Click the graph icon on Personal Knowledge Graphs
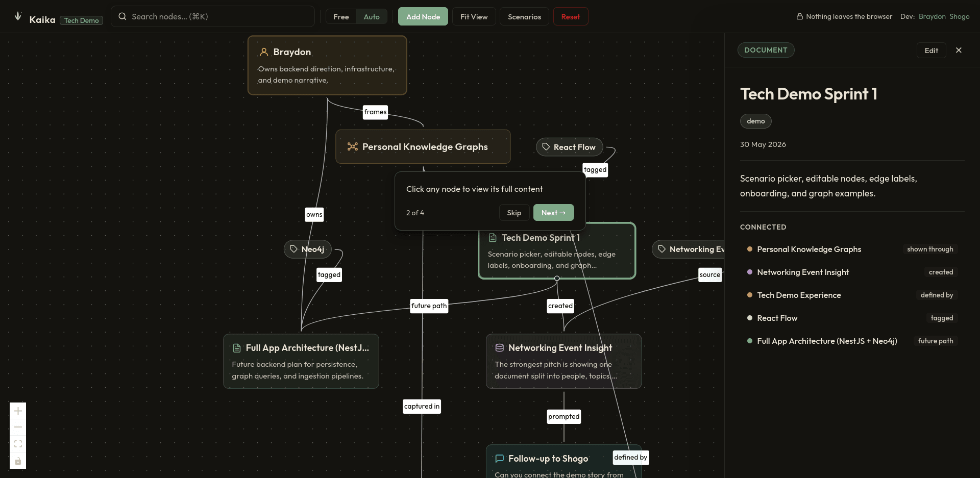The width and height of the screenshot is (980, 478). pyautogui.click(x=352, y=147)
